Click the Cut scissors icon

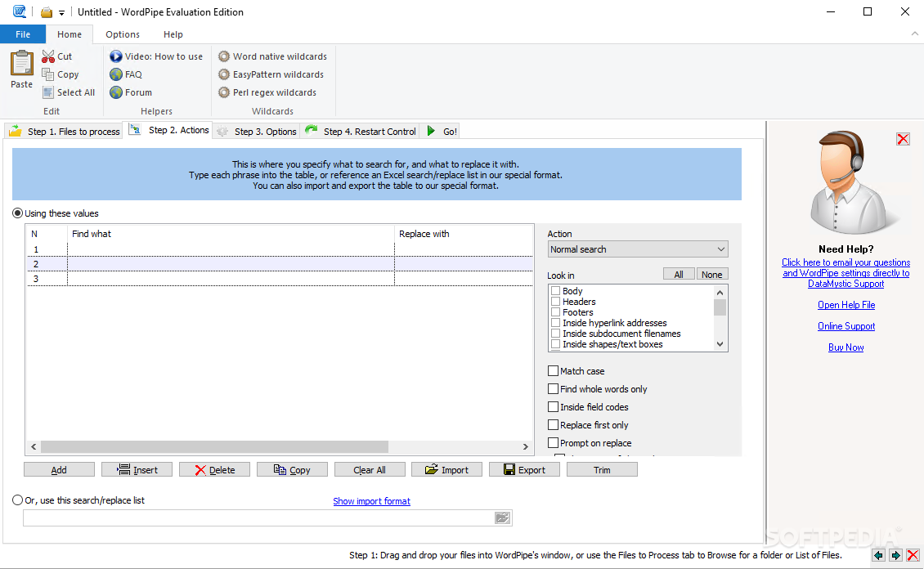[48, 56]
